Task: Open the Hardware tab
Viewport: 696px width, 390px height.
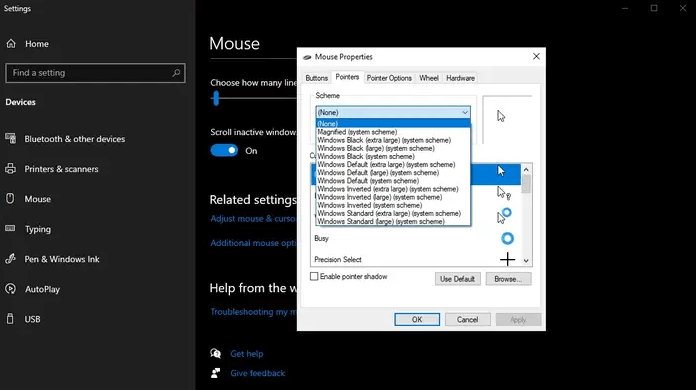Action: coord(460,78)
